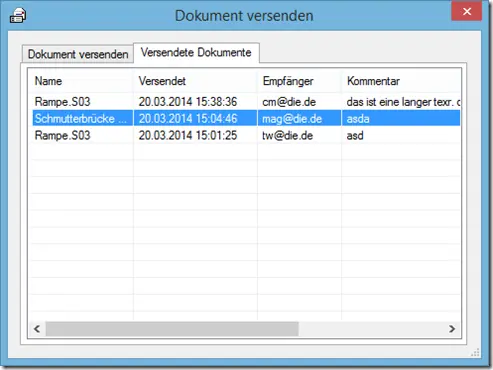Select Rampe.S03 row sent to tw@die.de
Viewport: 493px width, 370px height.
tap(246, 135)
